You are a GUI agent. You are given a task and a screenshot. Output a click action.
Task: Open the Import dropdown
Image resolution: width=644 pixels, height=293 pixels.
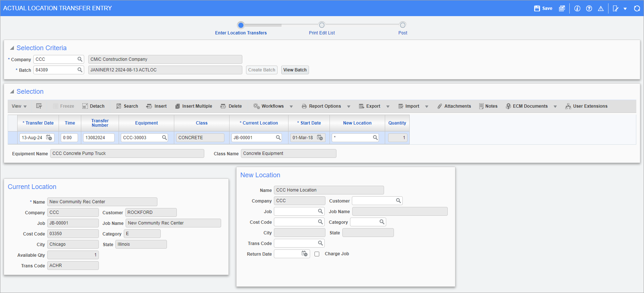pyautogui.click(x=427, y=107)
